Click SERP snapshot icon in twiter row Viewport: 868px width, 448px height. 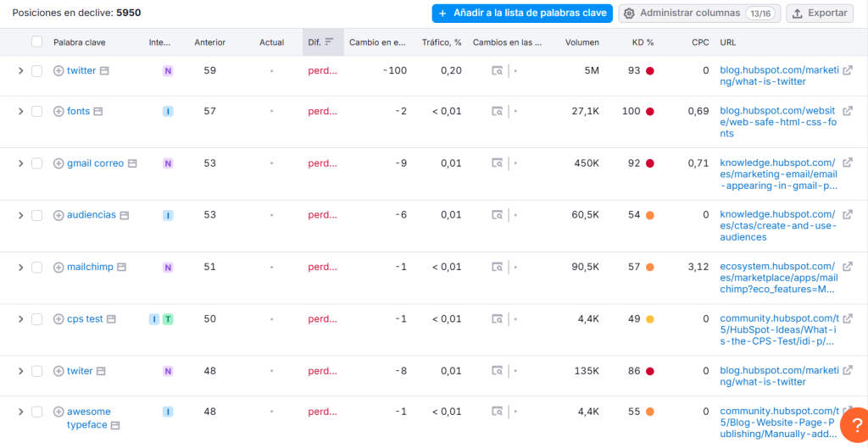coord(498,371)
